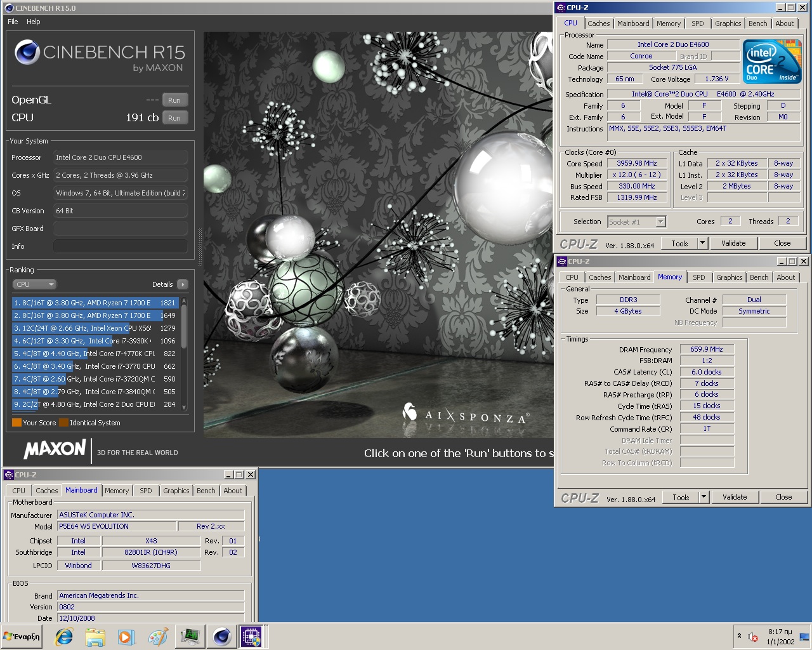Open About tab in bottom-left CPU-Z window
The width and height of the screenshot is (812, 650).
232,491
